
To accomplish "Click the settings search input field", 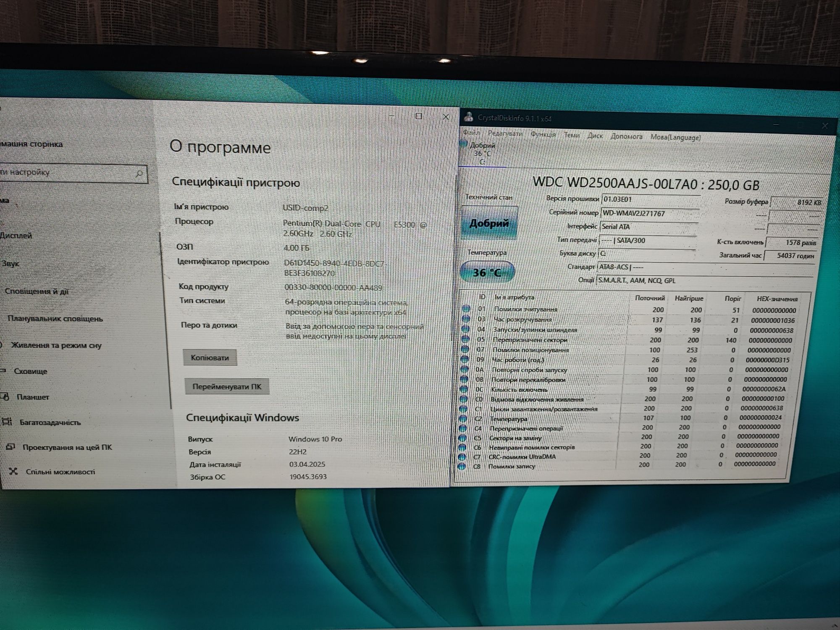I will (x=73, y=173).
